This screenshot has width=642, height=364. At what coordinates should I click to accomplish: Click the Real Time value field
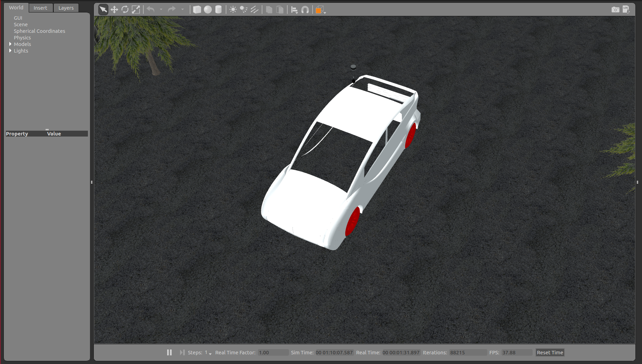(401, 353)
